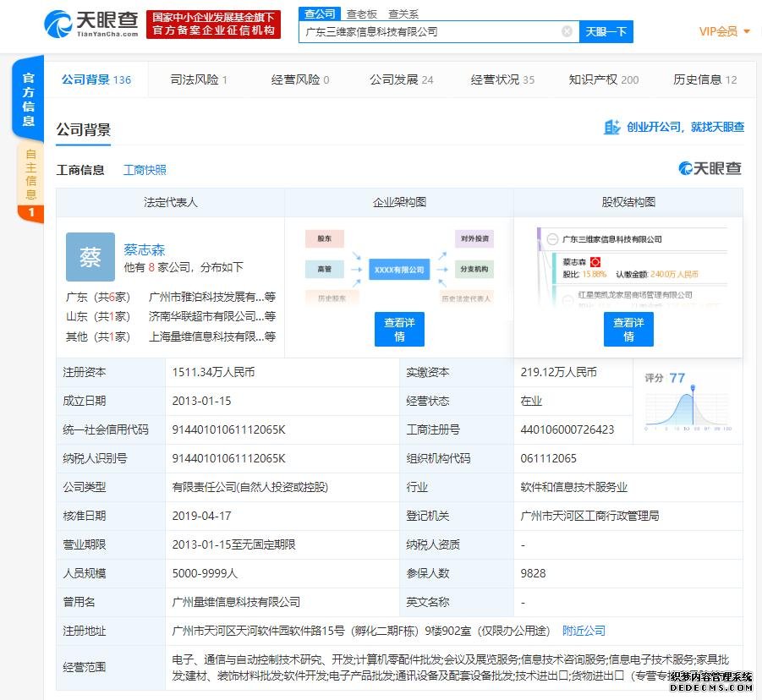Open 济南华联超市有限公司...等 company link
The image size is (762, 700).
212,316
